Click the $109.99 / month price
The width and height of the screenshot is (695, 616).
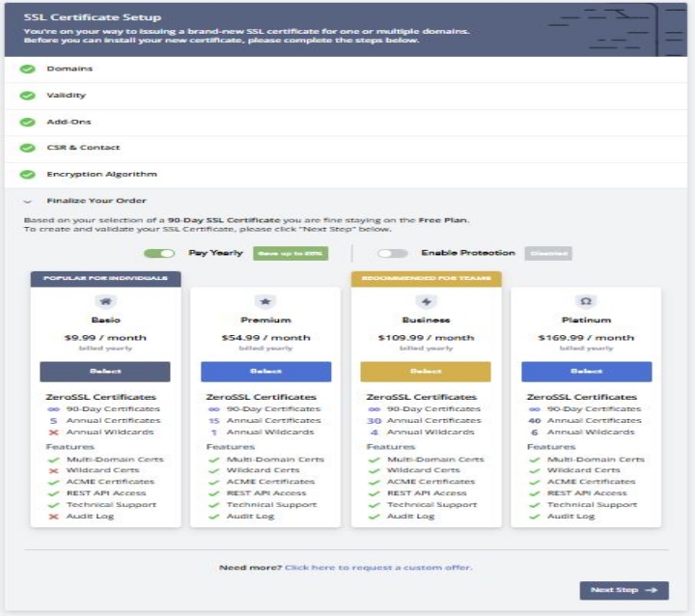click(x=426, y=338)
